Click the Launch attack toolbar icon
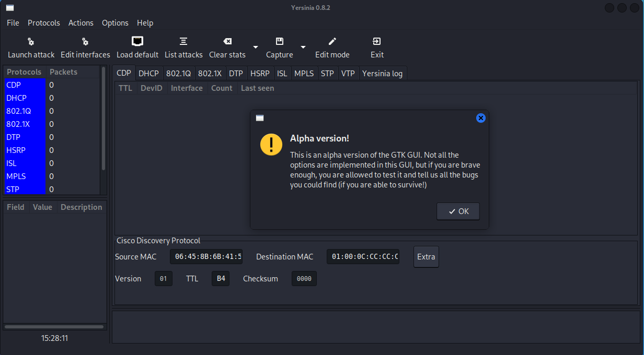 click(31, 42)
